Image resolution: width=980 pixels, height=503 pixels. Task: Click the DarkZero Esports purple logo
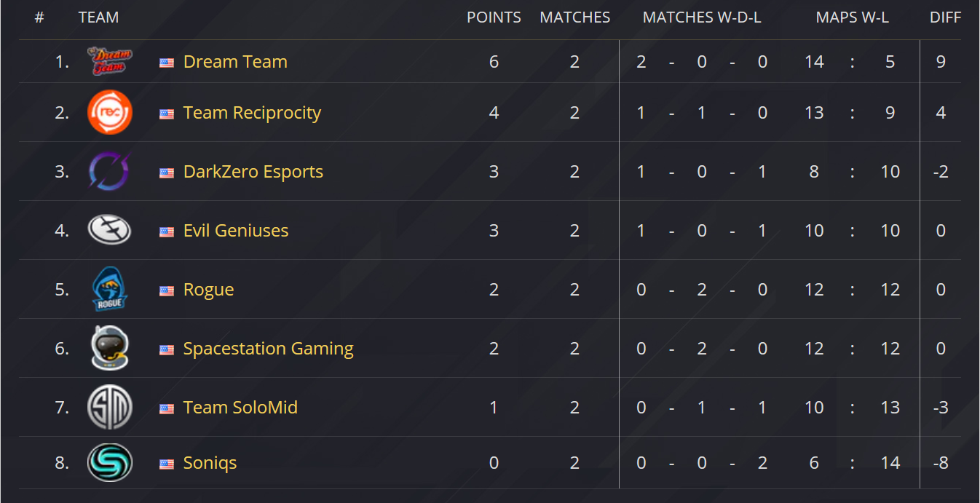click(x=109, y=172)
